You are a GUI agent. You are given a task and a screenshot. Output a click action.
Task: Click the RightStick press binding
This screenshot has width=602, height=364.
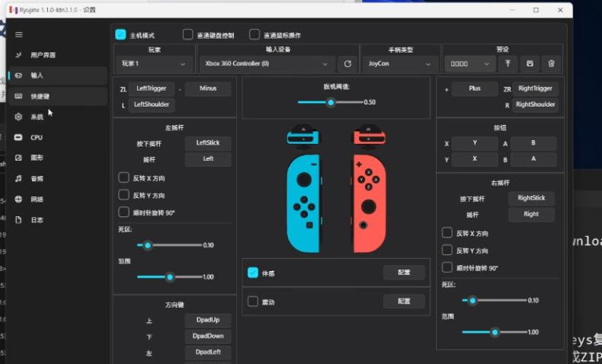click(531, 198)
